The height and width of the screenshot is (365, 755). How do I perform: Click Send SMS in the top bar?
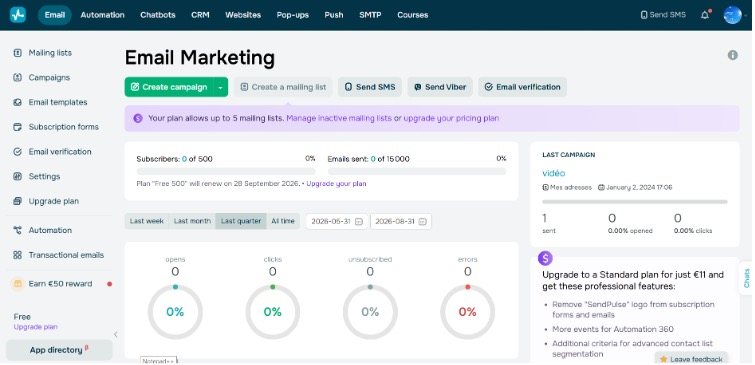[663, 15]
